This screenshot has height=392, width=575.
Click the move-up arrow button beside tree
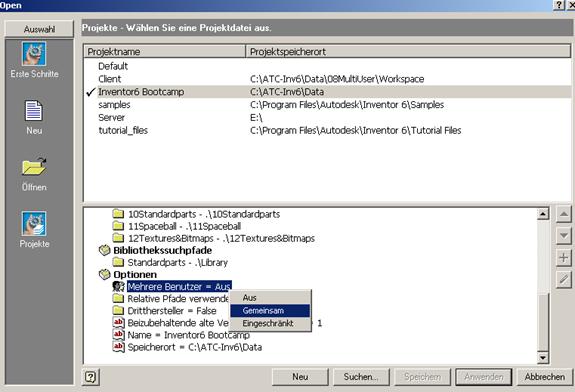(x=564, y=215)
